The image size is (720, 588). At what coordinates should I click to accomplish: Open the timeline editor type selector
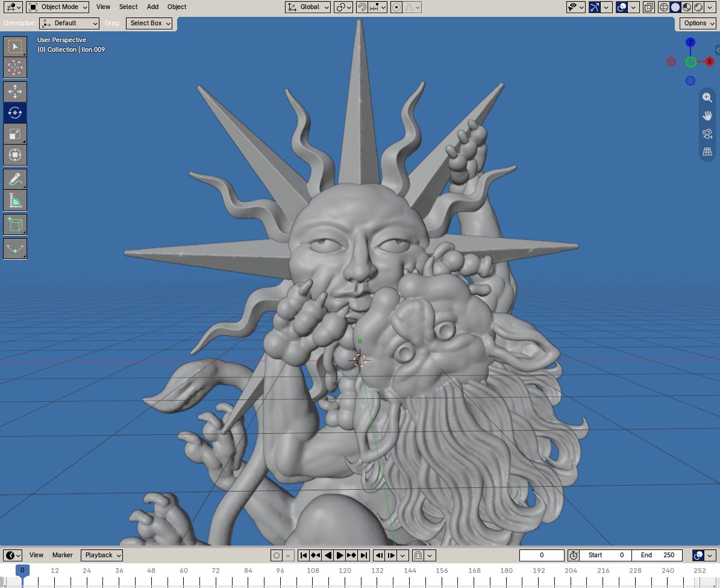coord(13,555)
